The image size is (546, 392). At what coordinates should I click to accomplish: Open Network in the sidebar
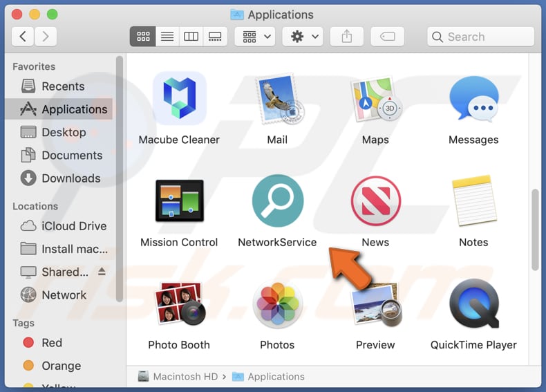coord(59,295)
